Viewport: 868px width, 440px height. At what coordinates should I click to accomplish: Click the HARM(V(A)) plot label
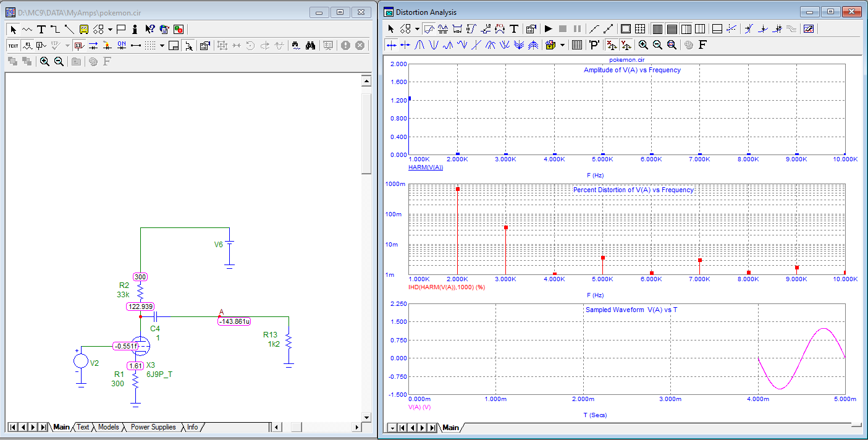click(426, 168)
